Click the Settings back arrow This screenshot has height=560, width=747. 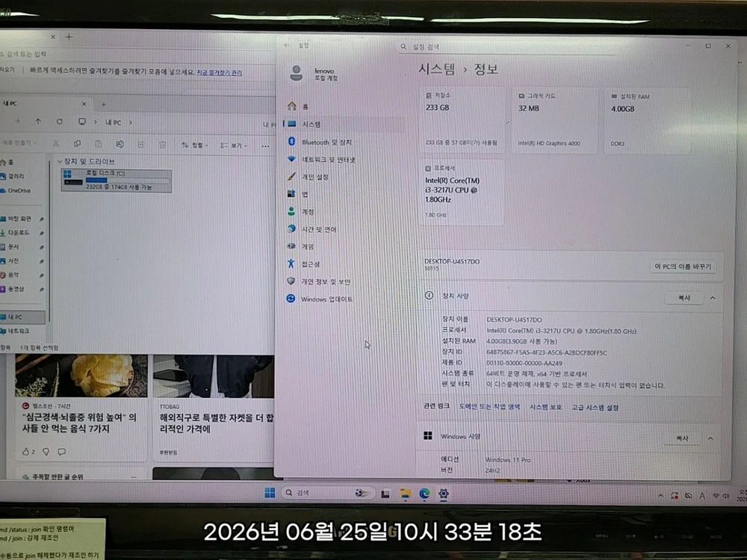point(286,46)
